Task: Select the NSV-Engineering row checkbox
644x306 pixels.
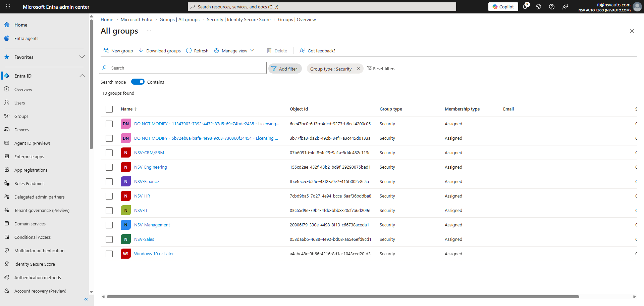Action: [x=109, y=167]
